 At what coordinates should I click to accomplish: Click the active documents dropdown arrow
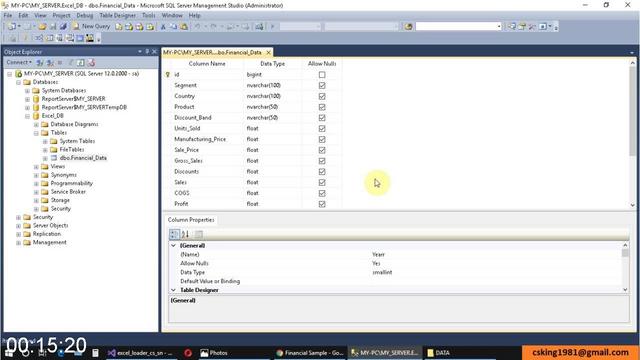coord(632,53)
